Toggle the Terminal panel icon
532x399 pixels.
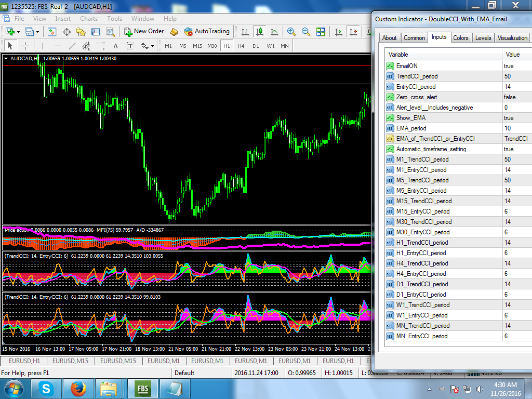(x=96, y=32)
